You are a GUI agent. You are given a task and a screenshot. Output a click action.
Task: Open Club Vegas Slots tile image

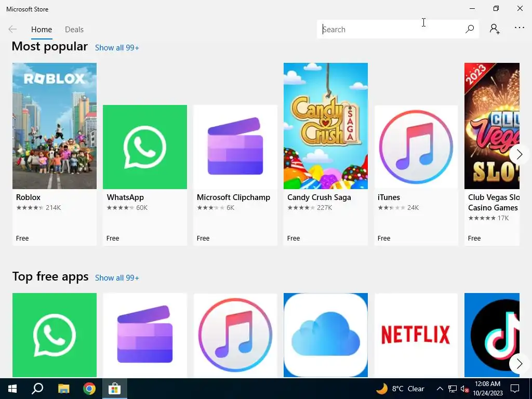coord(492,126)
